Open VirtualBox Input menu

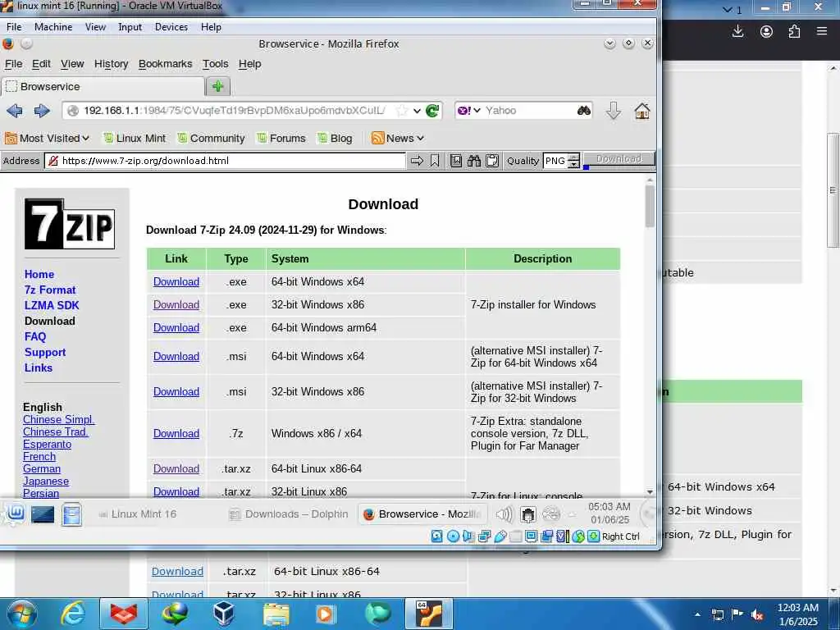[130, 27]
